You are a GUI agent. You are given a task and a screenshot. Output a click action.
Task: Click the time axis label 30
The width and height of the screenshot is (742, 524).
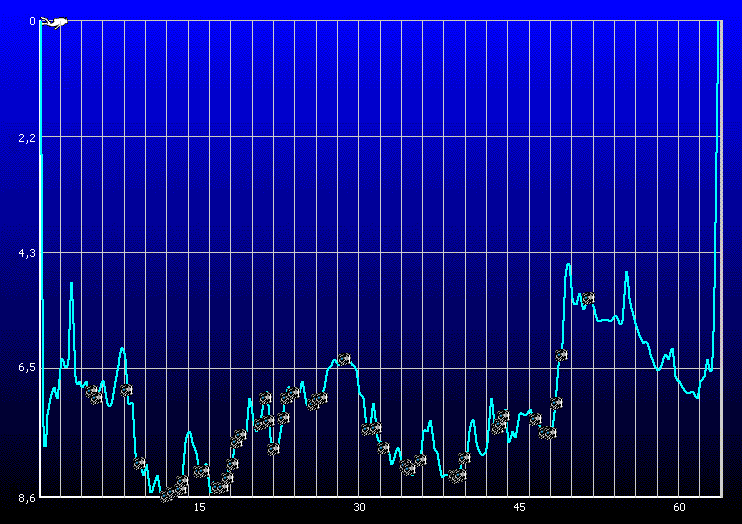pyautogui.click(x=359, y=507)
